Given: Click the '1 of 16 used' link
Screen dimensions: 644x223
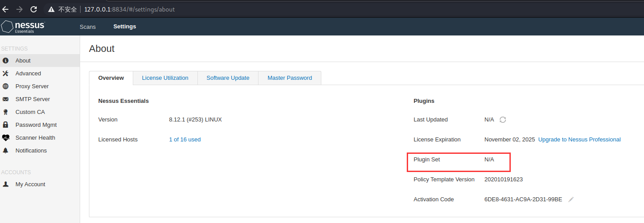Looking at the screenshot, I should coord(185,140).
